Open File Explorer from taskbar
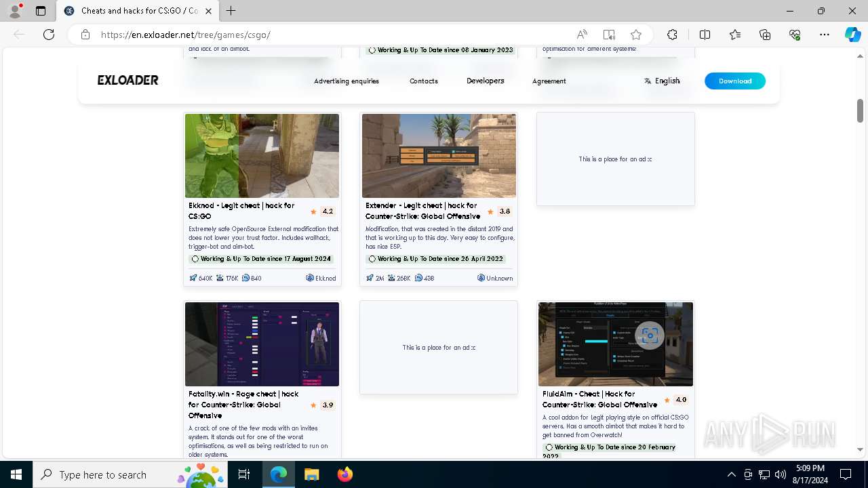The image size is (868, 488). click(311, 474)
